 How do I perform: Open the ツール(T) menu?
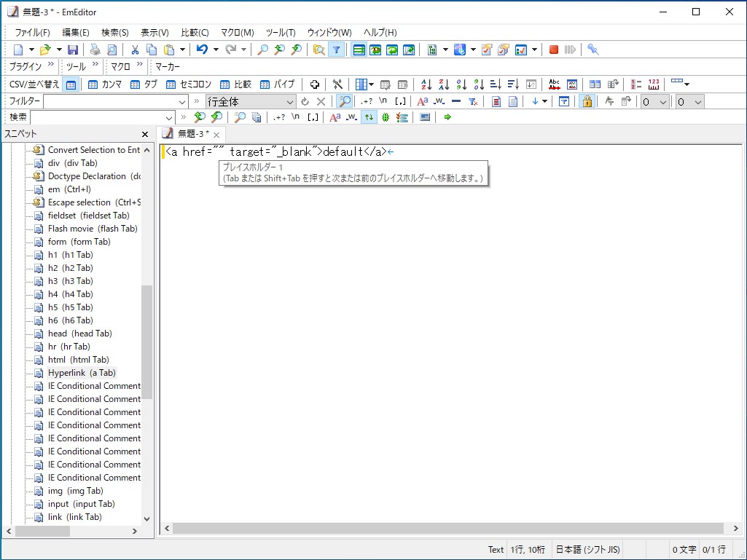pyautogui.click(x=281, y=32)
